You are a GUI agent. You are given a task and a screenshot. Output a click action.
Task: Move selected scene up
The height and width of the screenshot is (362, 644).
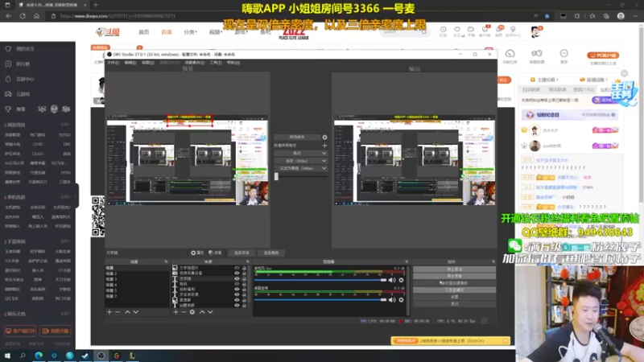coord(127,312)
